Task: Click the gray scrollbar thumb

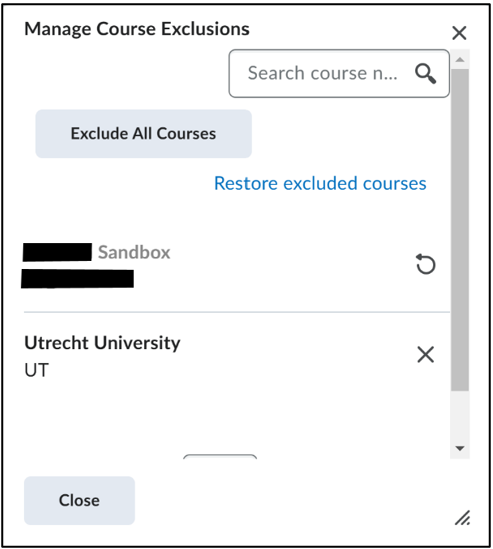Action: [x=460, y=230]
